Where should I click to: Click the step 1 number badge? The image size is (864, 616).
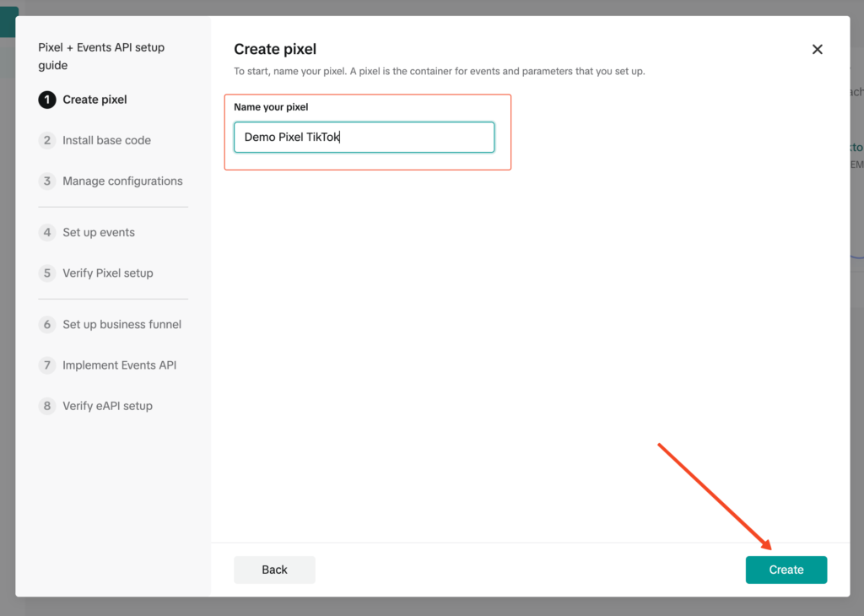click(47, 100)
